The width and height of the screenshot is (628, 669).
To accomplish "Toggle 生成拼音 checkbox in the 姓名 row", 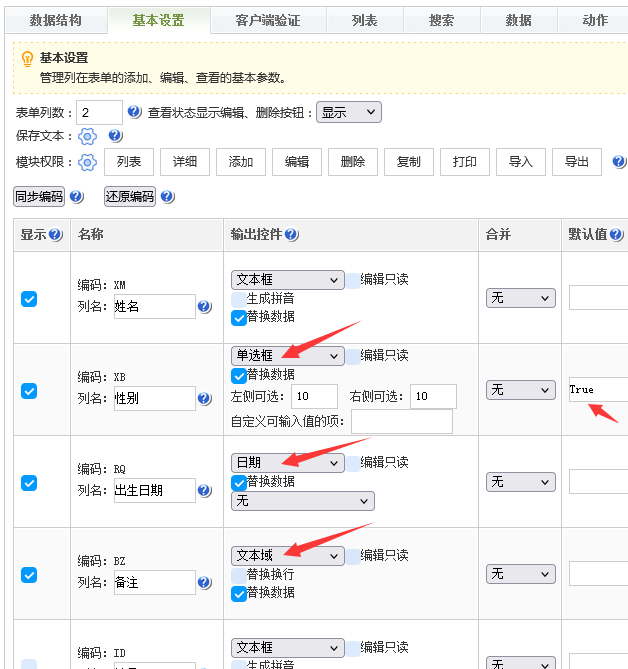I will tap(239, 299).
